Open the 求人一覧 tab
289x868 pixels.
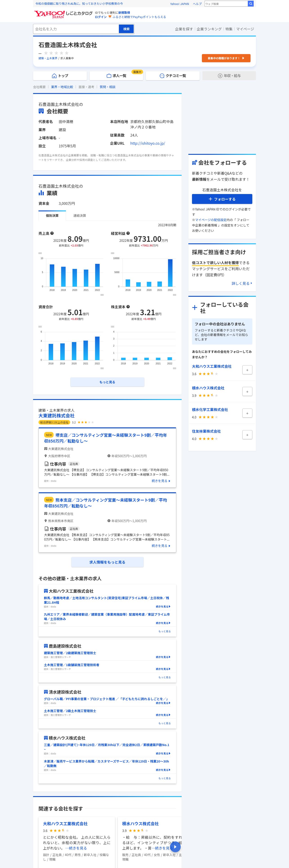click(x=116, y=76)
